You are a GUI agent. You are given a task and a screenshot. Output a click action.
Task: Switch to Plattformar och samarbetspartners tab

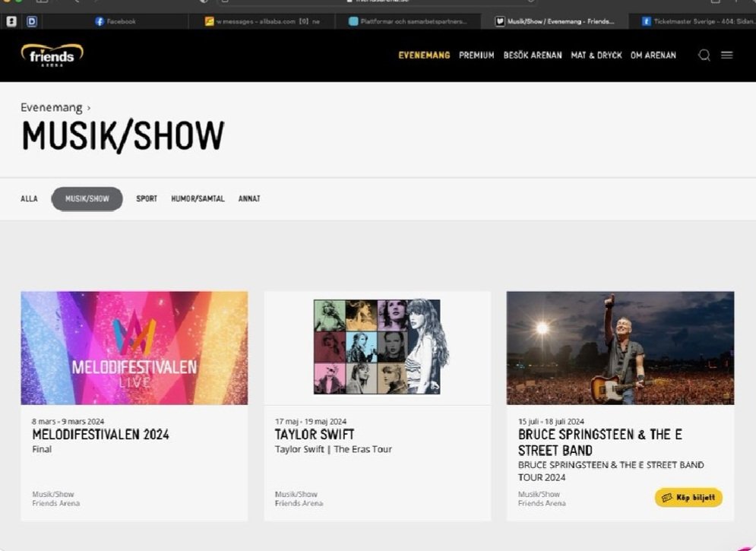pos(408,21)
